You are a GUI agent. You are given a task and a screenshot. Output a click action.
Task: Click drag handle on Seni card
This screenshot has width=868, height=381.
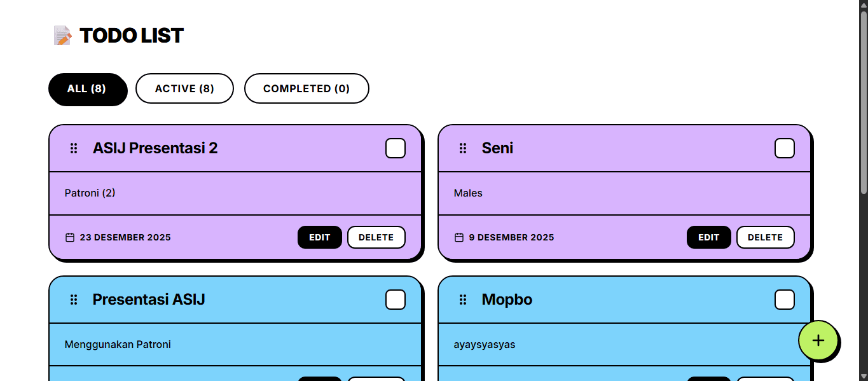coord(463,148)
